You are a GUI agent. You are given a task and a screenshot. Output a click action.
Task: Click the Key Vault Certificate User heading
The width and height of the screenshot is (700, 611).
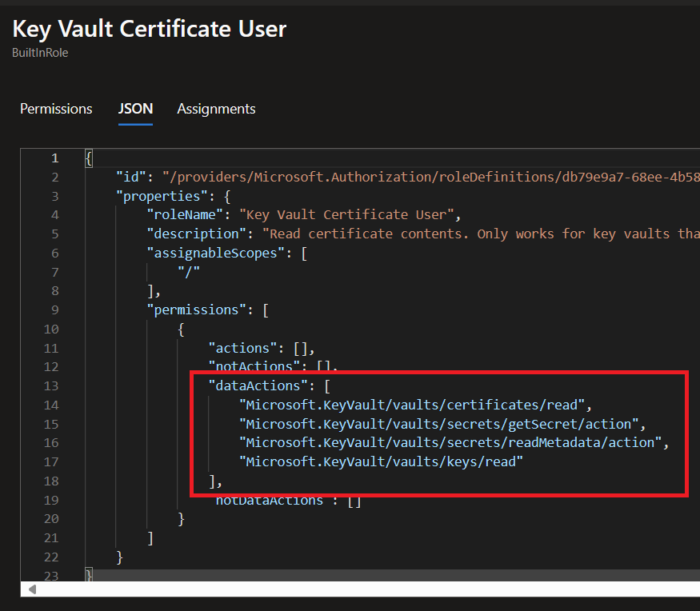(x=149, y=29)
